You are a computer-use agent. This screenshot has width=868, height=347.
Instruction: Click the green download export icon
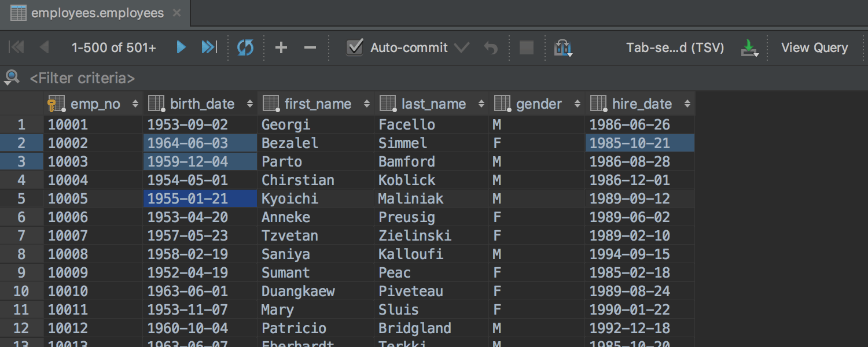tap(749, 47)
